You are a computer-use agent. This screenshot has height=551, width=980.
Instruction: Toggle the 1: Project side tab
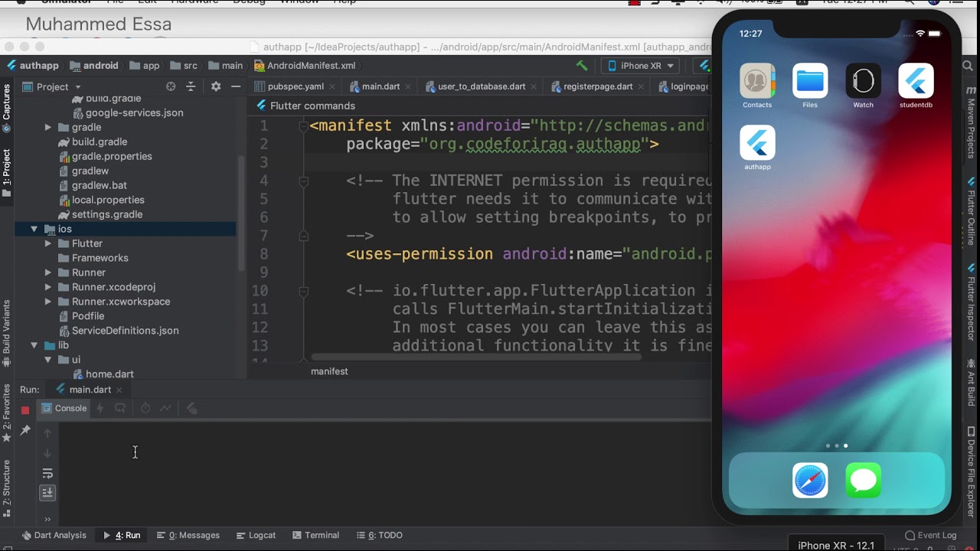point(7,171)
